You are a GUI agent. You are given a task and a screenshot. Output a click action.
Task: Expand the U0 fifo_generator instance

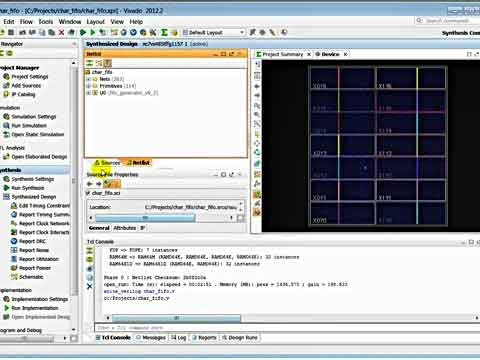coord(89,93)
